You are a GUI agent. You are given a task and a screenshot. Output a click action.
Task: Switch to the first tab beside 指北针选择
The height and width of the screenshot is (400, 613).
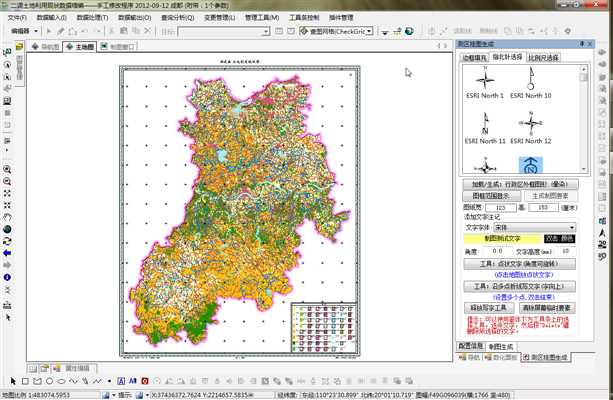coord(474,58)
